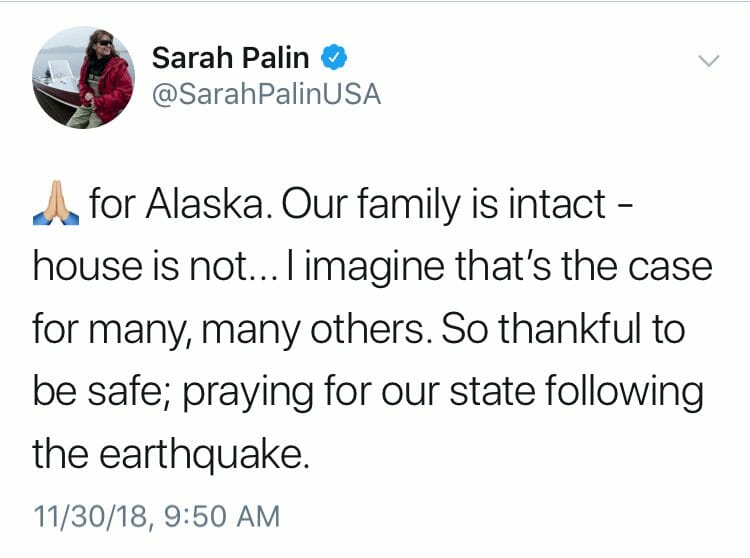Viewport: 750px width, 558px height.
Task: Open Sarah Palin's profile picture
Action: [x=83, y=77]
